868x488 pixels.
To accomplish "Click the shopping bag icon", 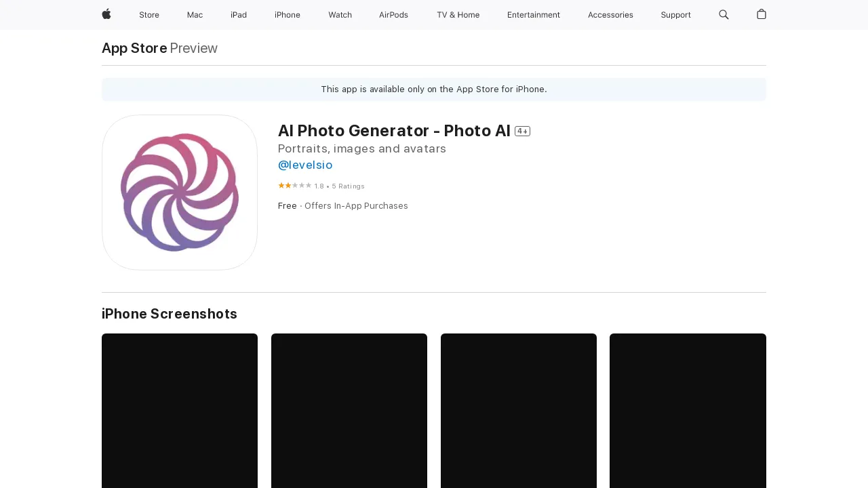I will [761, 14].
